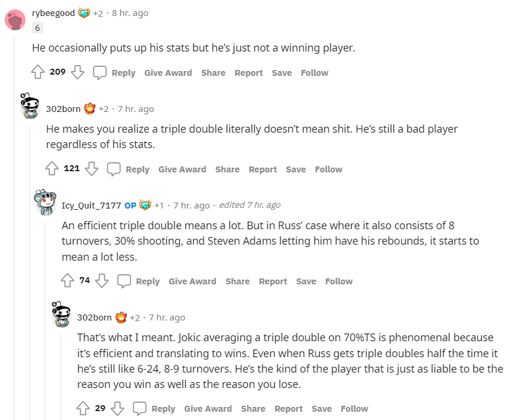Click the fire award icon next to first 302born
513x420 pixels.
pos(90,108)
